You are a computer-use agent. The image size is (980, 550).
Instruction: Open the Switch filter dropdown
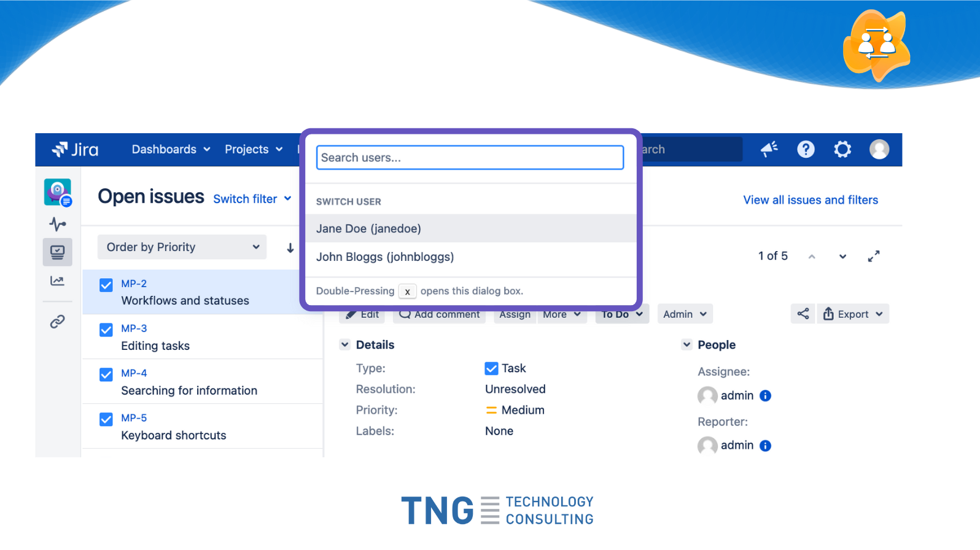(252, 199)
